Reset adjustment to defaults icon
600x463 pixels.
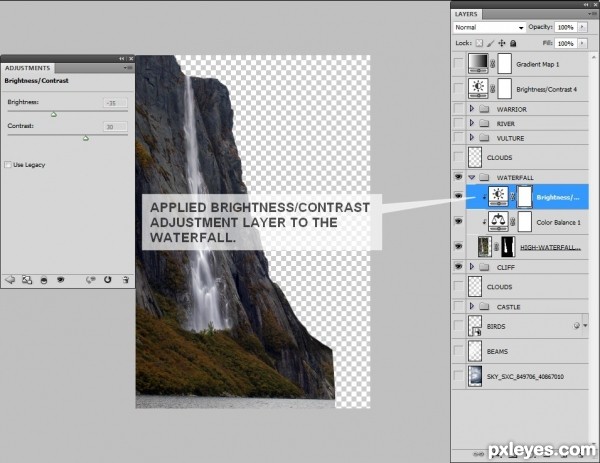tap(108, 280)
